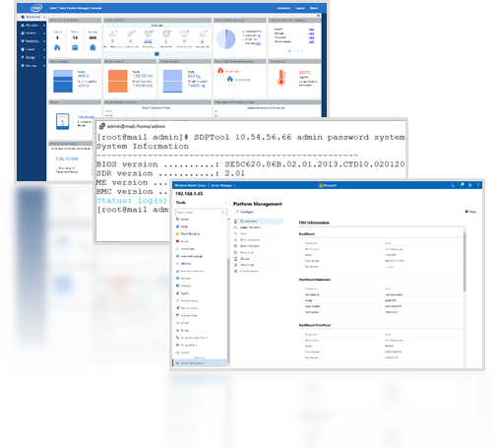Select the Dashboard tab in Intel console
The width and height of the screenshot is (499, 448).
tap(31, 17)
